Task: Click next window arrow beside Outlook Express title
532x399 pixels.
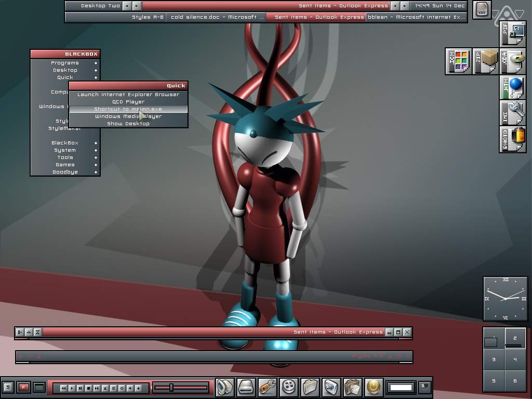Action: pos(404,6)
